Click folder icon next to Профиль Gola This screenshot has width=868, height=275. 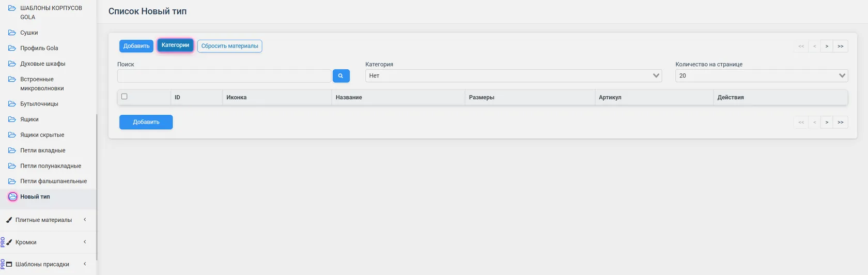[12, 48]
